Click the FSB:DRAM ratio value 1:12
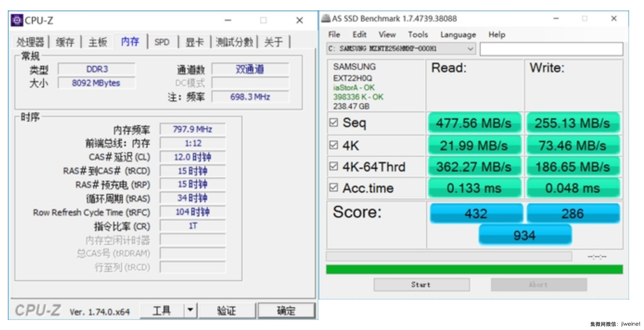Screen dimensions: 644x330 tap(192, 143)
